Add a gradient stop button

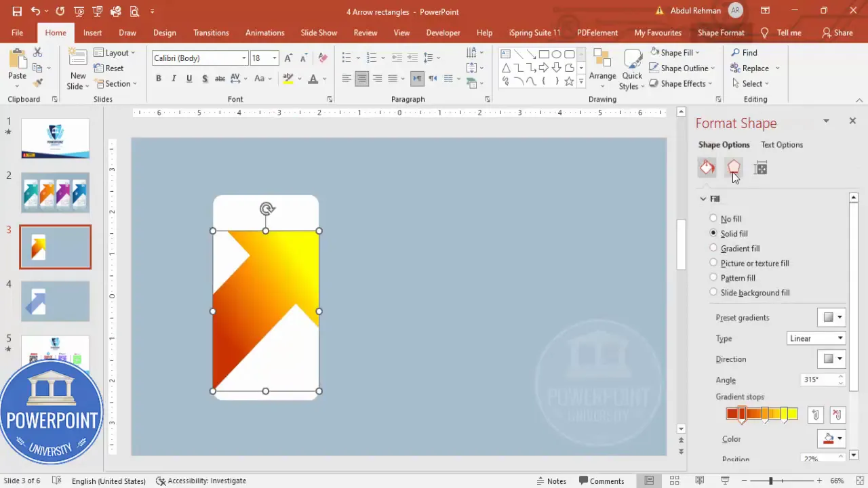click(x=816, y=415)
